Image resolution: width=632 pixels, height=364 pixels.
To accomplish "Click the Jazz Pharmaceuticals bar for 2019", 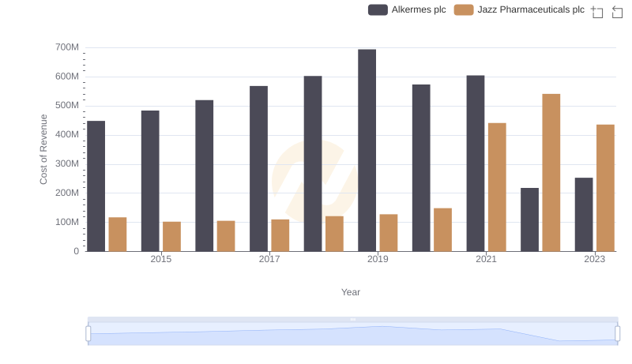I will pos(389,233).
